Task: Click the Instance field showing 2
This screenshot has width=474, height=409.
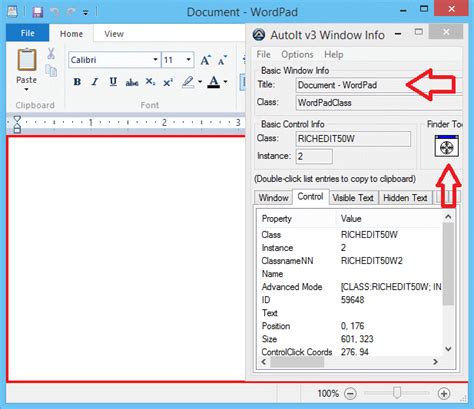Action: point(314,157)
